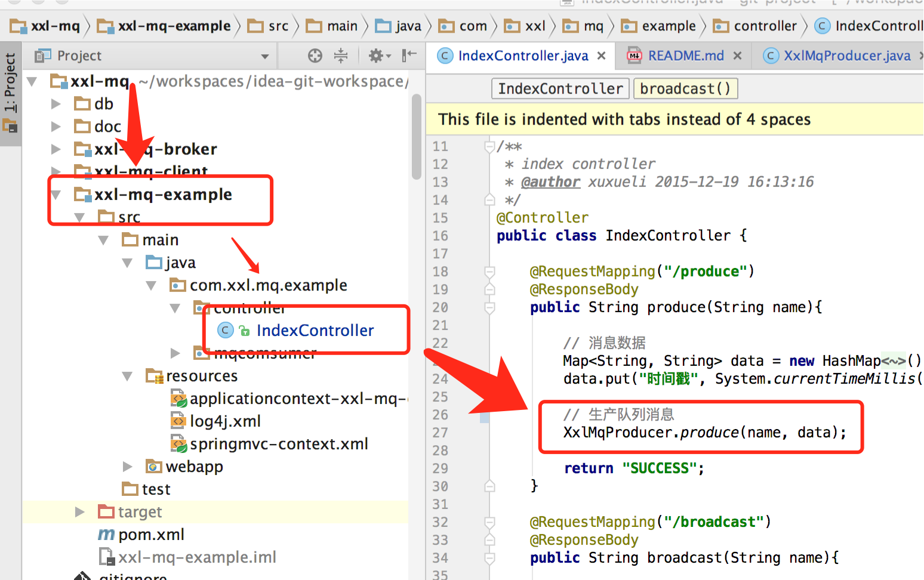The image size is (924, 580).
Task: Expand the db folder
Action: (x=56, y=104)
